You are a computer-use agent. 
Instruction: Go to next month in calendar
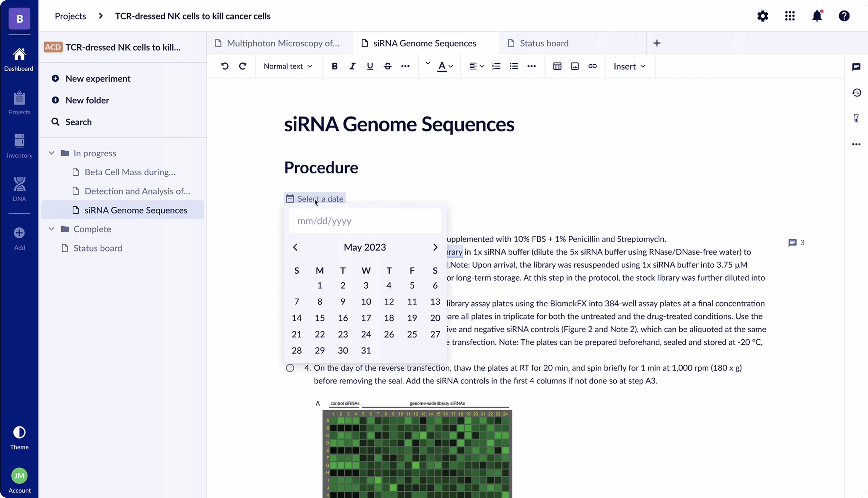point(435,247)
